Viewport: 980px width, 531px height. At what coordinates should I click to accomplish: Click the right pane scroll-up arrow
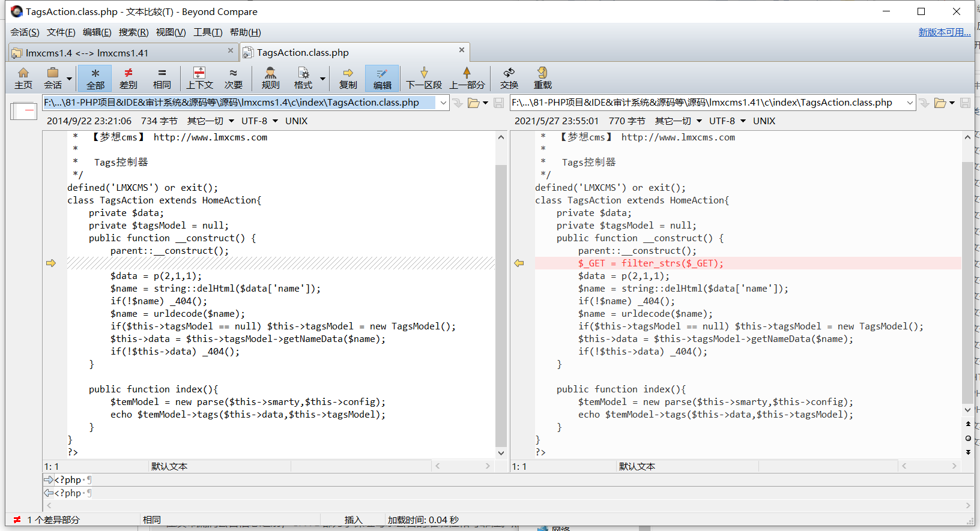[967, 137]
